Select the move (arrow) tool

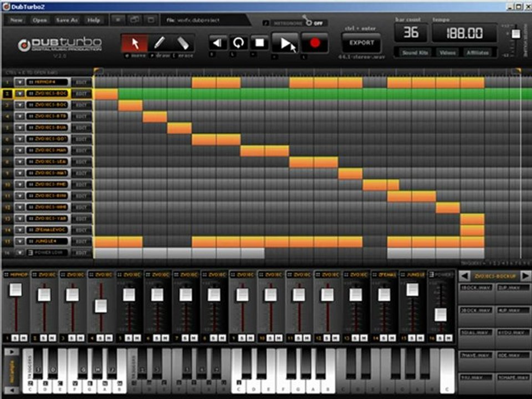[x=135, y=43]
